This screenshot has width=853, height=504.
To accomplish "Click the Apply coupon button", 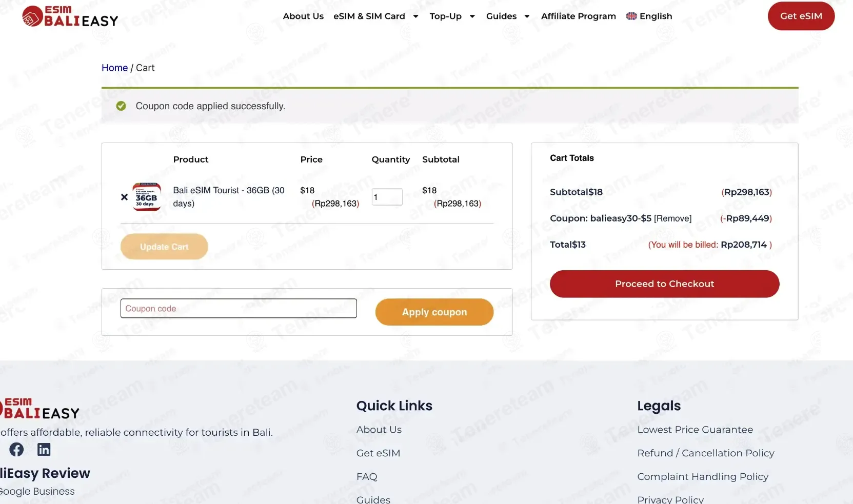I will 434,312.
